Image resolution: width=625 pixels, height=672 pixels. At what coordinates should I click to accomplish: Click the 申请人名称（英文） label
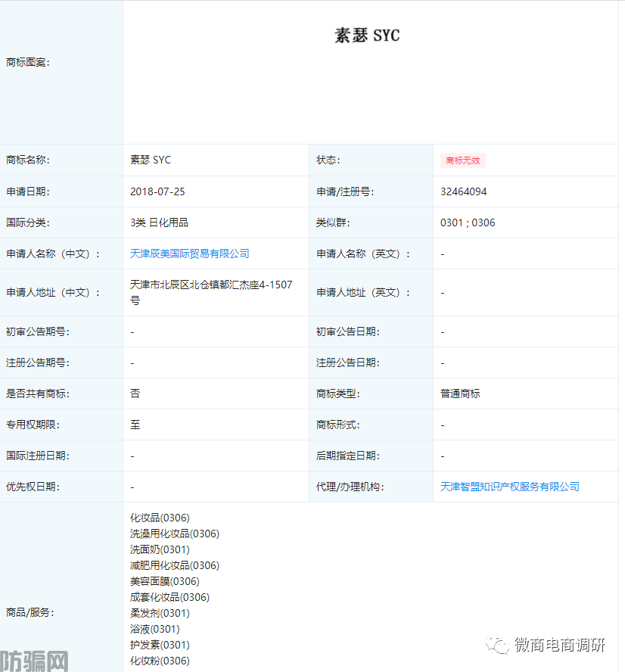(x=363, y=254)
